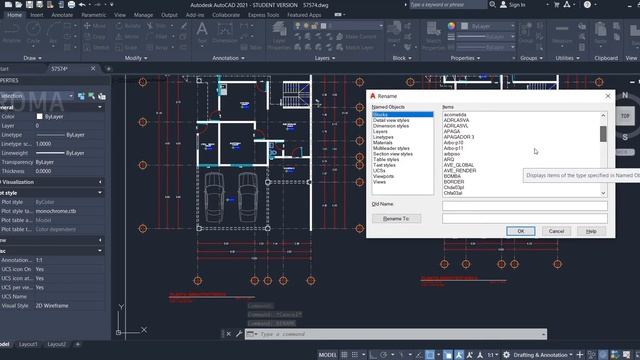Toggle the highlighted annotation visibility icon in status bar
Viewport: 640px width, 360px height.
(459, 355)
